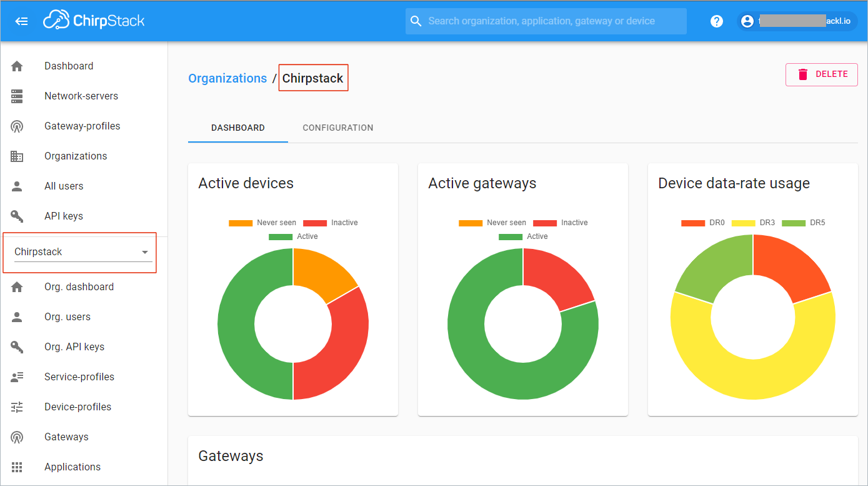Image resolution: width=868 pixels, height=486 pixels.
Task: Click the Gateway-profiles antenna icon
Action: point(17,126)
